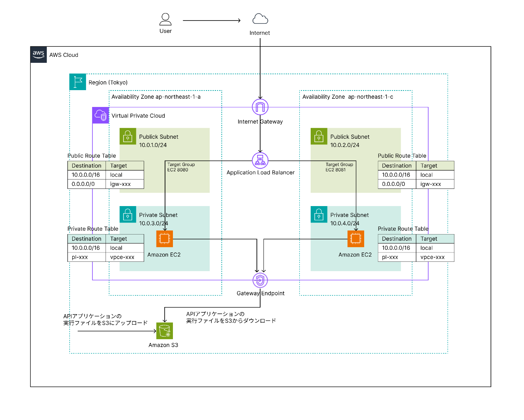
Task: Click the "Amazon S3" label
Action: 163,345
